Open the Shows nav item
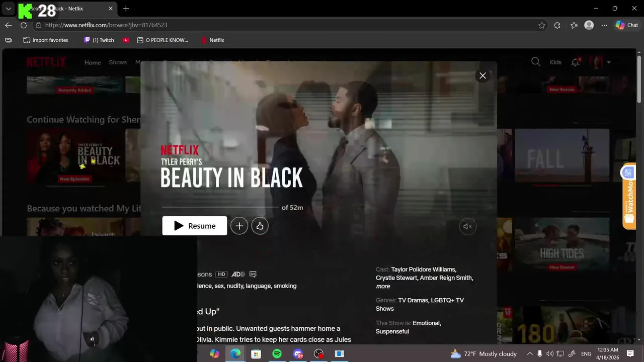644x362 pixels. coord(118,62)
